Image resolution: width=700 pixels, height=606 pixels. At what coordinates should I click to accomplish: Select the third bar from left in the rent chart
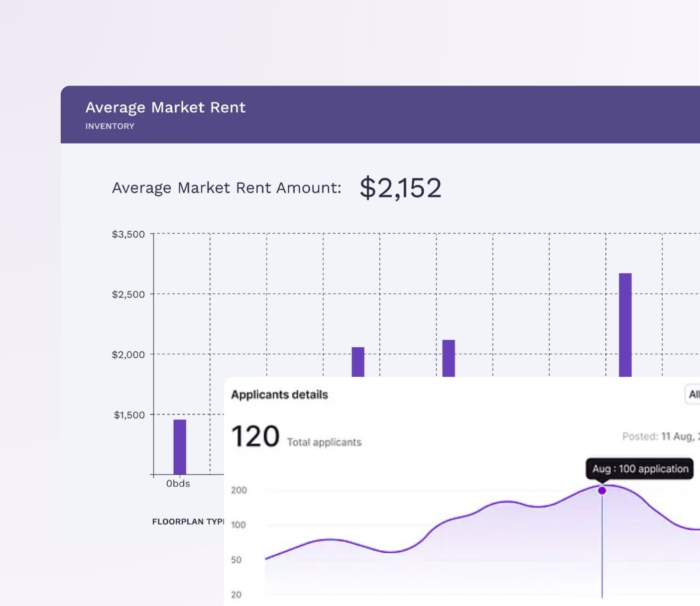click(449, 358)
